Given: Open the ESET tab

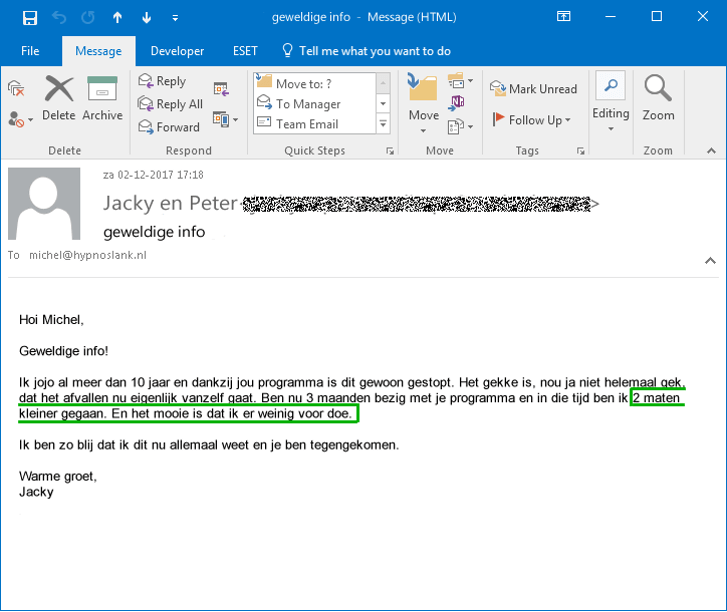Looking at the screenshot, I should click(x=245, y=51).
